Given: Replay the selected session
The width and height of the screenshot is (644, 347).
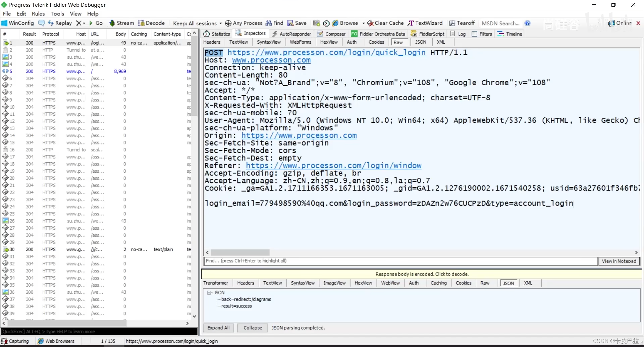Looking at the screenshot, I should coord(60,23).
